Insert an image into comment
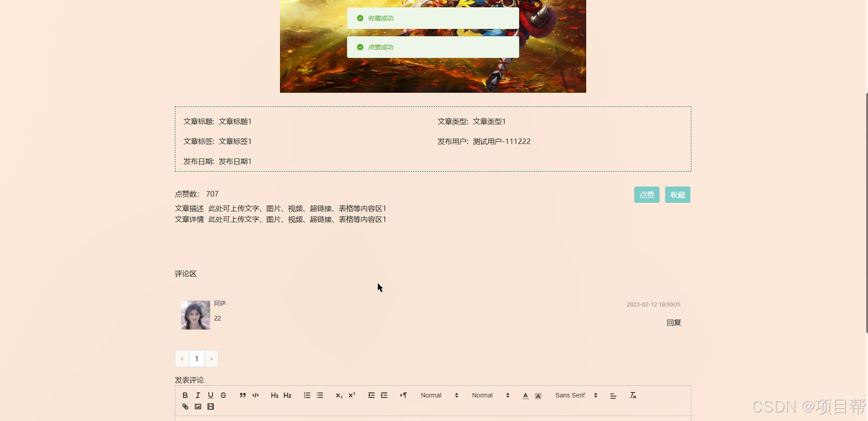 198,407
